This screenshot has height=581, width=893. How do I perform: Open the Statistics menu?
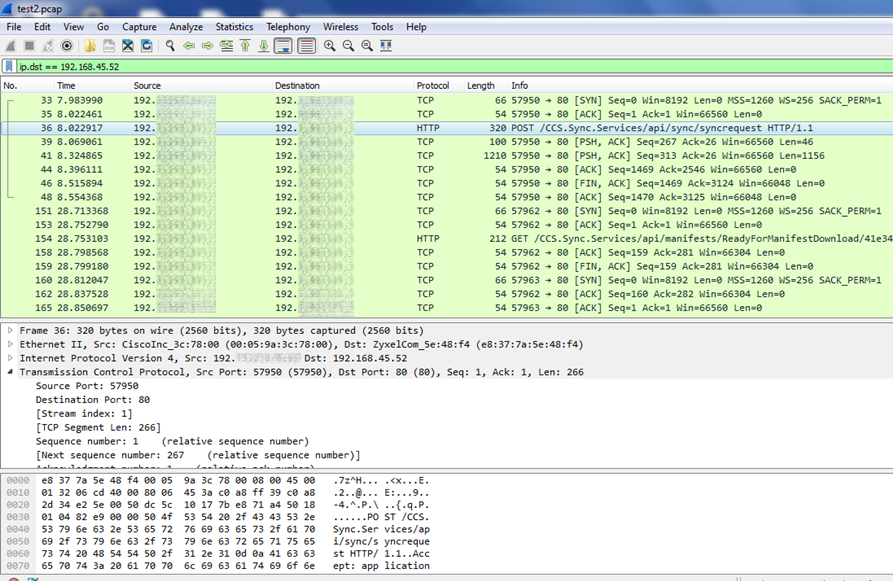(x=234, y=27)
